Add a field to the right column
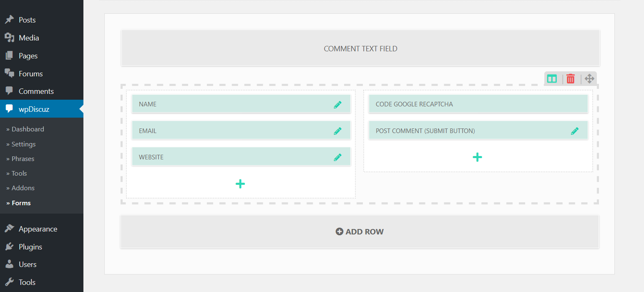Image resolution: width=644 pixels, height=292 pixels. click(x=477, y=157)
